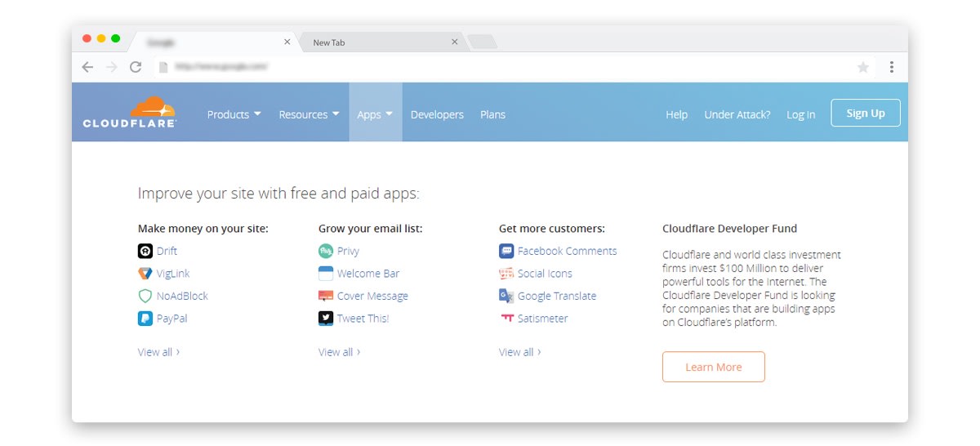The width and height of the screenshot is (980, 446).
Task: Open the Social Icons app link
Action: 545,274
